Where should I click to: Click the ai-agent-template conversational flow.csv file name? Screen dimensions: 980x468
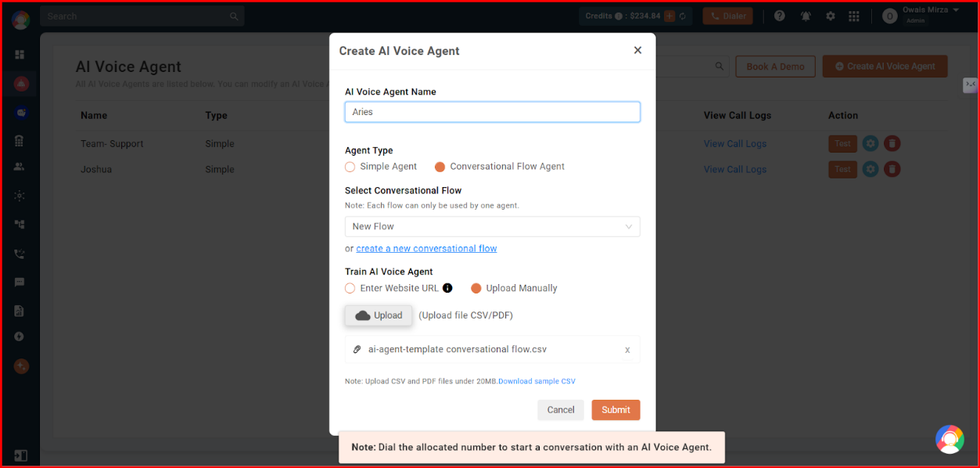[x=458, y=350]
